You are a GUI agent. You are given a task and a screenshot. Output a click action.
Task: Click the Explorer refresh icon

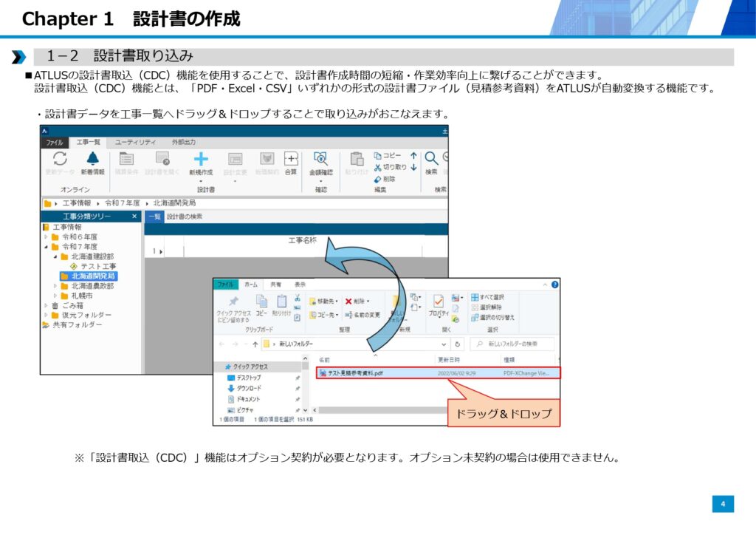458,344
